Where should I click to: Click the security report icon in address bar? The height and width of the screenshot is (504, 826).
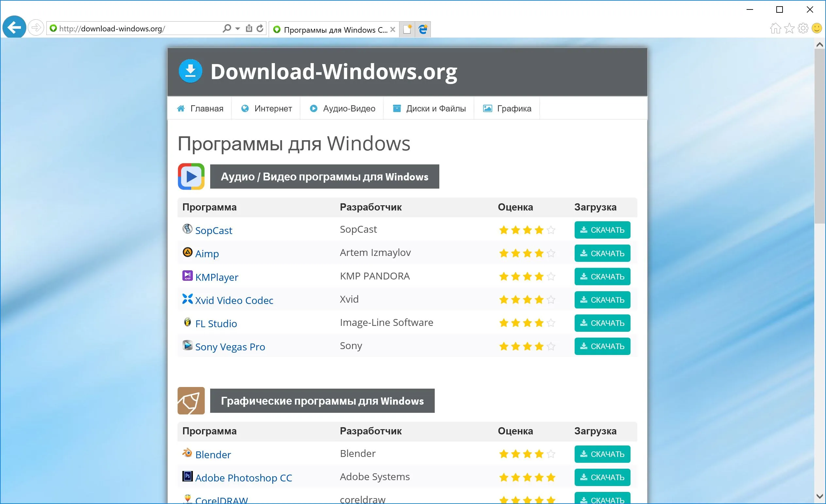[249, 28]
